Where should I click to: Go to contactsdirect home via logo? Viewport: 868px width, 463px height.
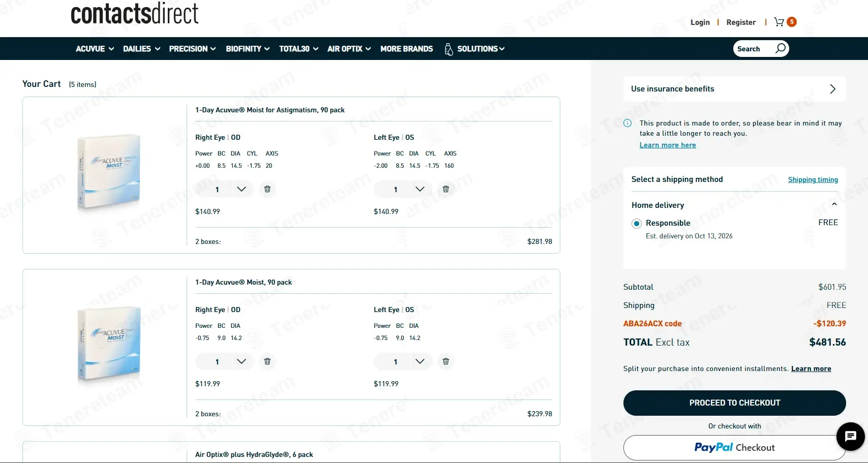[x=135, y=14]
